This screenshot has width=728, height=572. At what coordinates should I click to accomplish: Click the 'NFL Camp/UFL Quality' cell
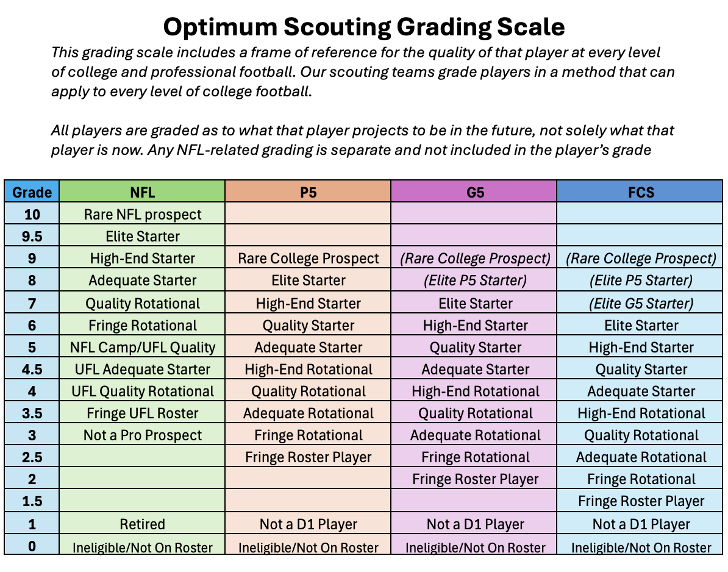click(143, 348)
